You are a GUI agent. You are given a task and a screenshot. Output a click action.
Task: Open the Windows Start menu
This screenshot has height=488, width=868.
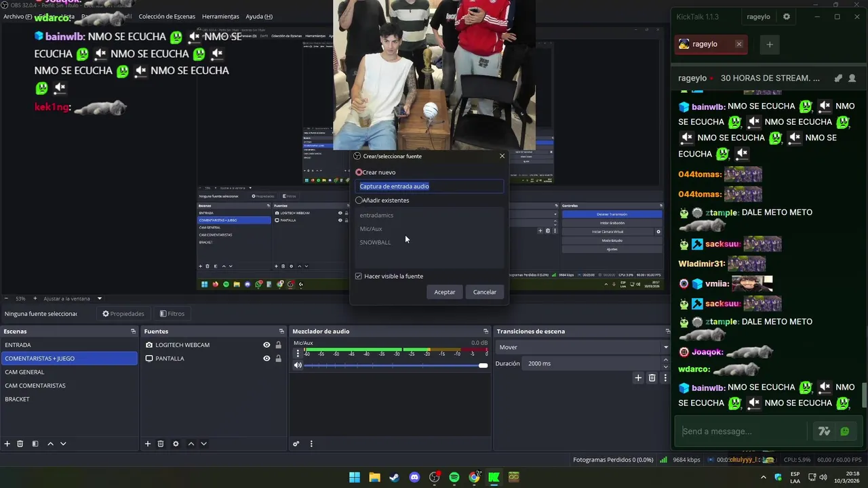(354, 477)
